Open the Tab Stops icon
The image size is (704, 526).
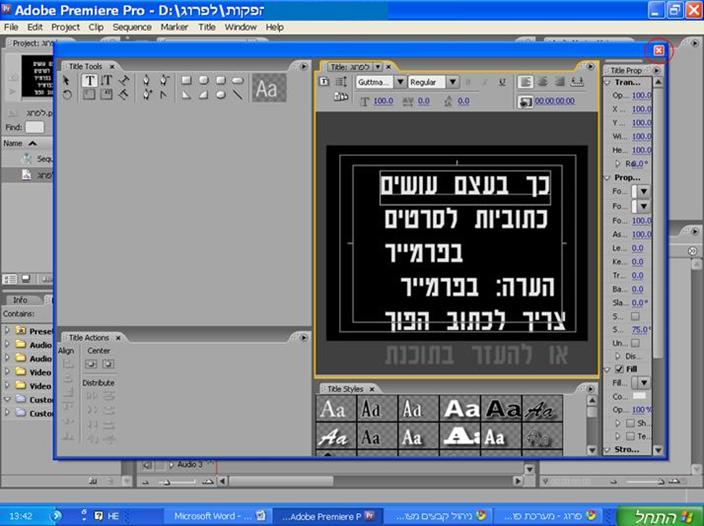tap(577, 82)
